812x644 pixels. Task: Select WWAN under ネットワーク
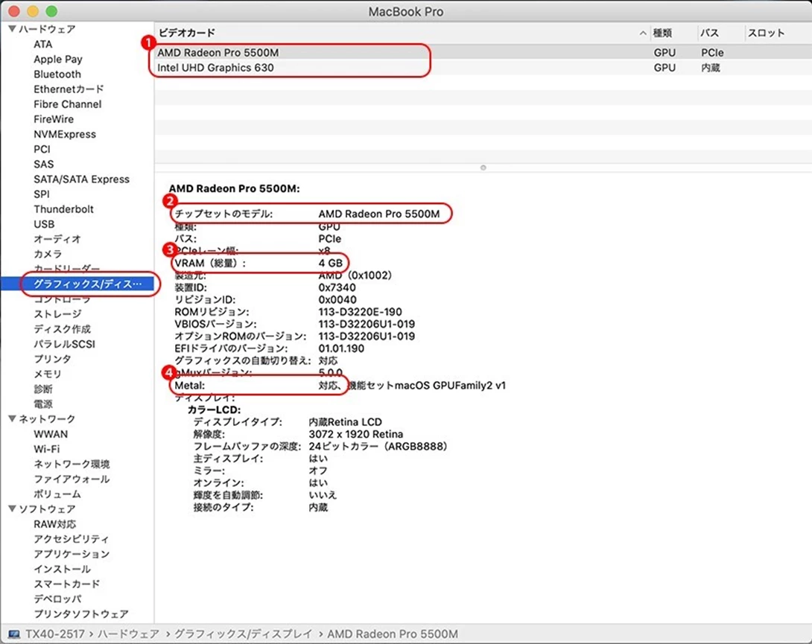51,434
